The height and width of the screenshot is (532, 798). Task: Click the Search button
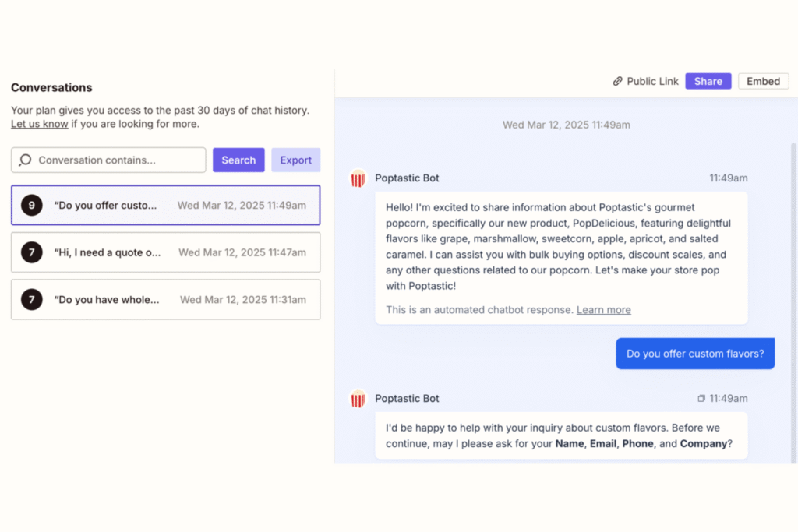pyautogui.click(x=238, y=160)
